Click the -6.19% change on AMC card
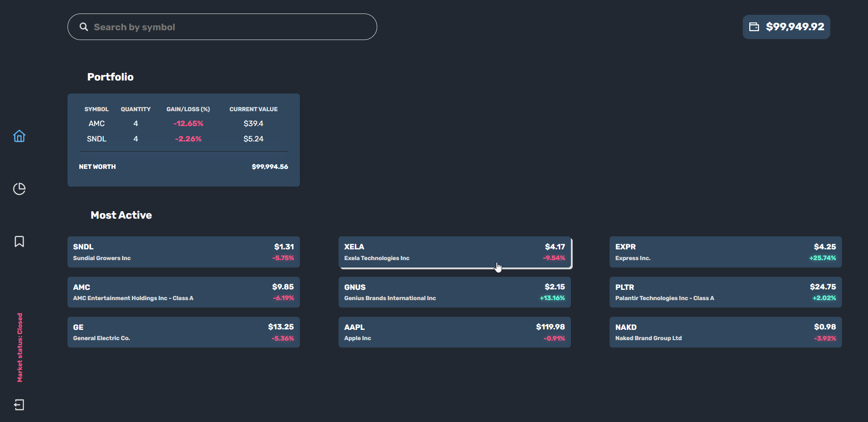868x422 pixels. (283, 298)
